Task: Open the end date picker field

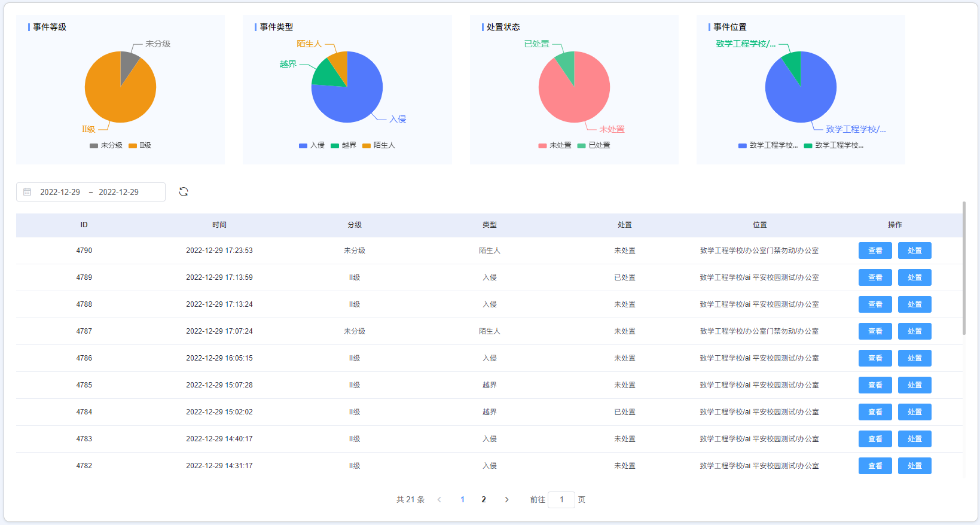Action: pos(118,192)
